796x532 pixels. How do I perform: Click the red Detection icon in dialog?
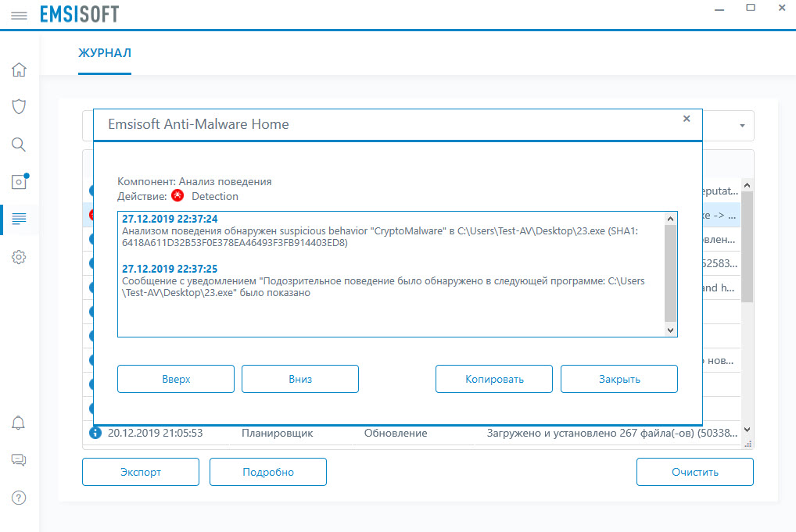point(177,195)
